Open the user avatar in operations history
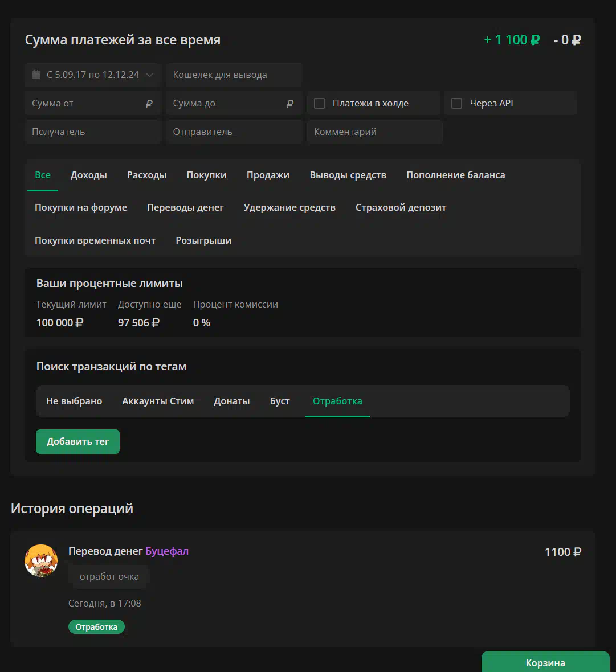 click(x=41, y=560)
